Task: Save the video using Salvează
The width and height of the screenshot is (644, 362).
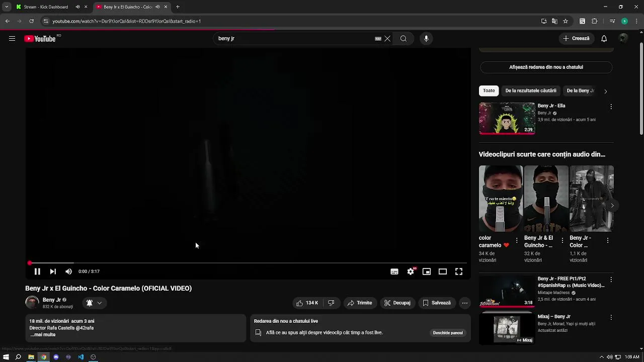Action: pyautogui.click(x=437, y=303)
